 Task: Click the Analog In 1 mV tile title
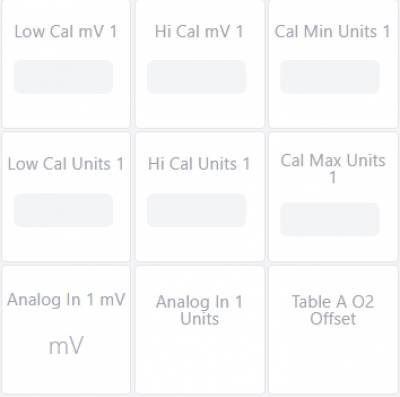[66, 299]
